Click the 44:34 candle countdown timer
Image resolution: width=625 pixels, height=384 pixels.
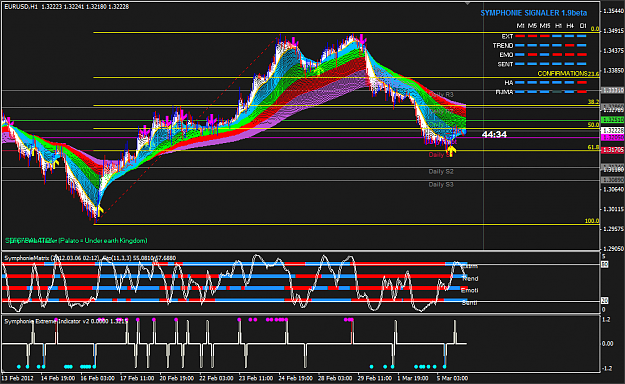coord(494,134)
